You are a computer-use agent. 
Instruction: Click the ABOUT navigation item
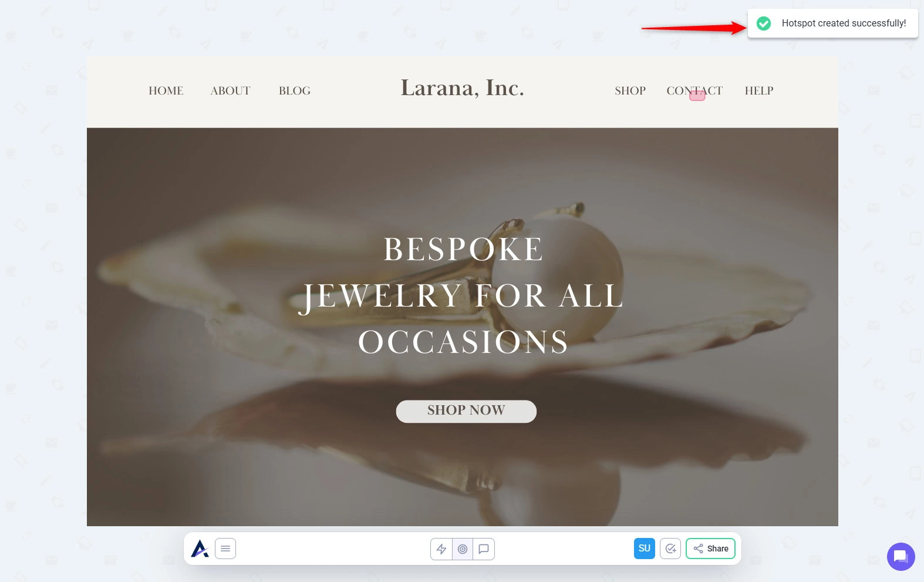pos(230,90)
